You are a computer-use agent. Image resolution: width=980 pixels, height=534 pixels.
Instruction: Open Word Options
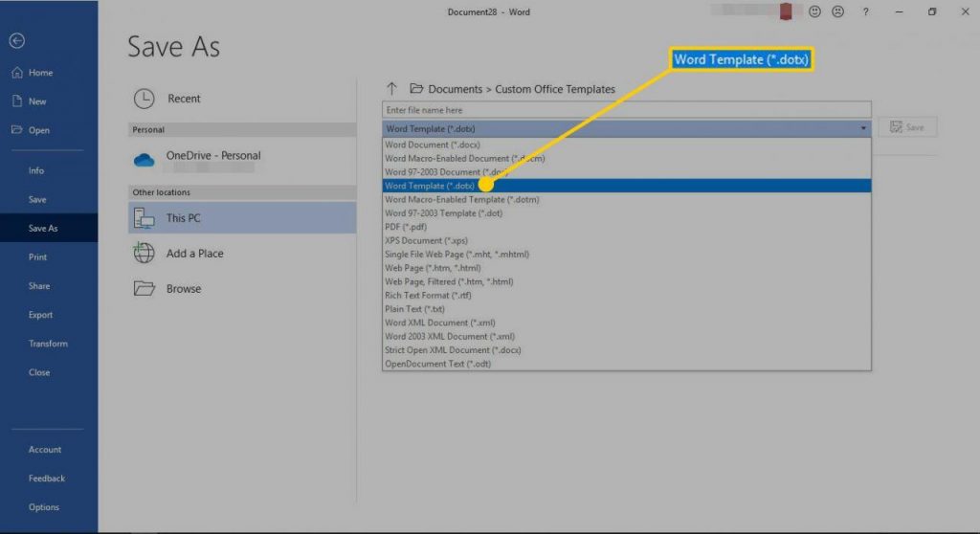44,507
